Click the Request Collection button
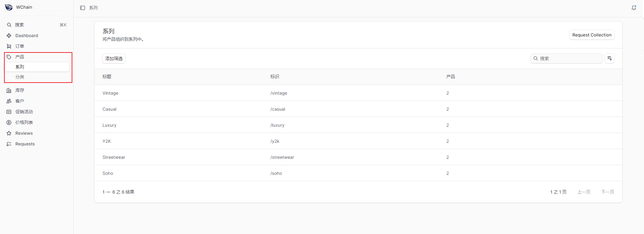The width and height of the screenshot is (644, 234). 591,35
